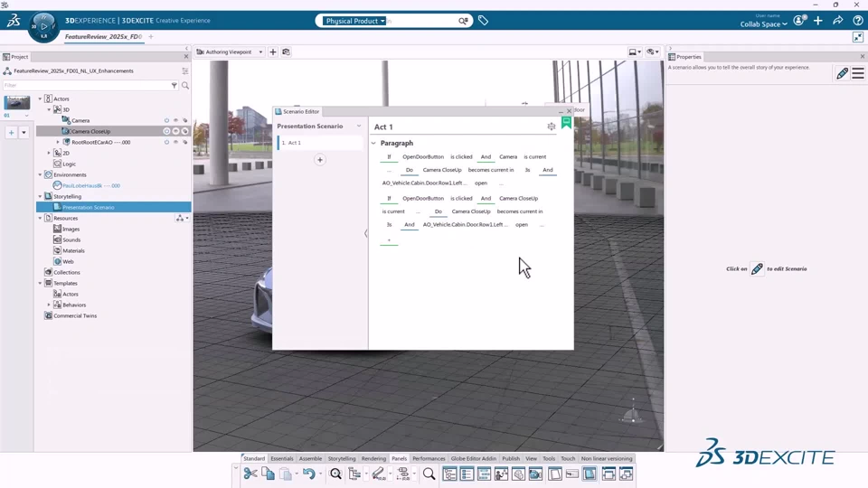868x488 pixels.
Task: Expand the 2D actors tree node
Action: tap(49, 153)
